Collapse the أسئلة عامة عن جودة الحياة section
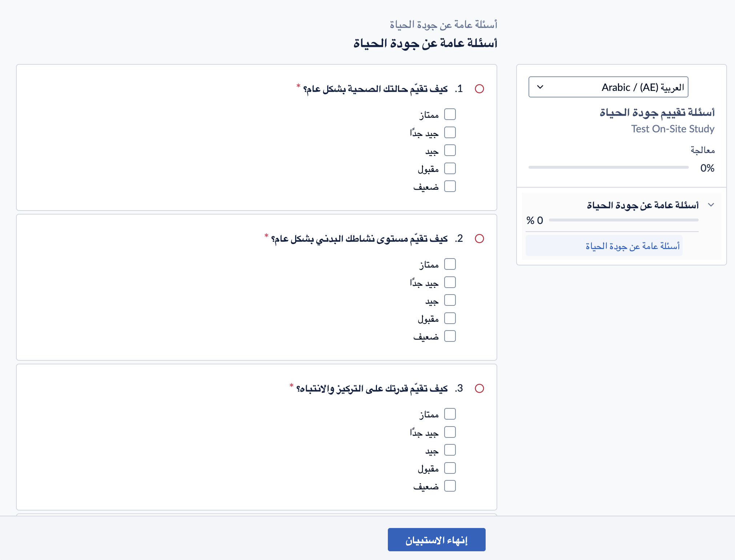Screen dimensions: 735x560 tap(711, 205)
